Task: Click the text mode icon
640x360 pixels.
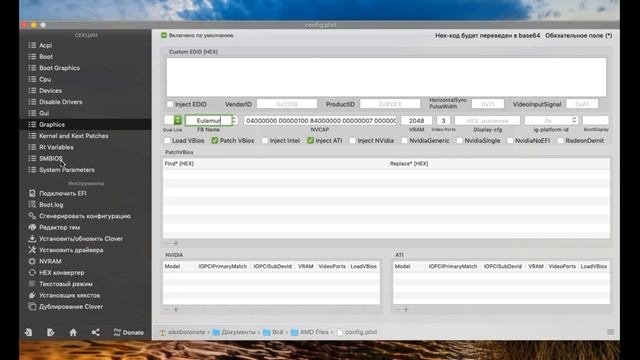Action: [32, 284]
